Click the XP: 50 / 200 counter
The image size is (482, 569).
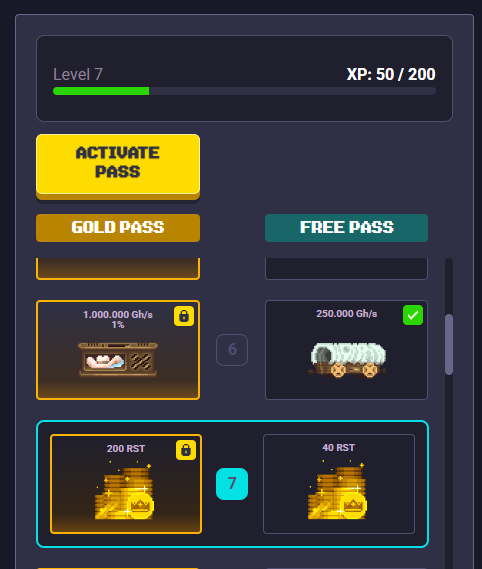391,74
